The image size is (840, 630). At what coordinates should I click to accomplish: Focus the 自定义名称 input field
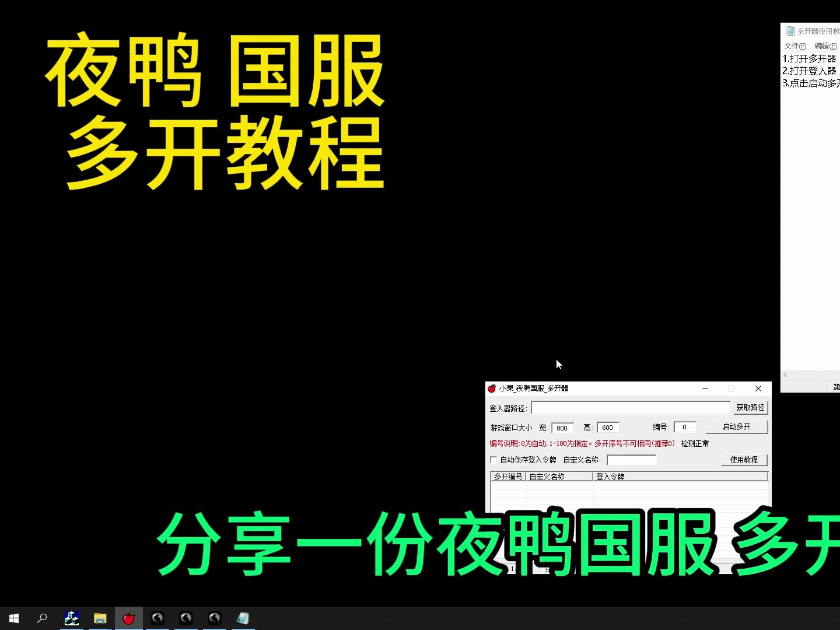point(631,460)
